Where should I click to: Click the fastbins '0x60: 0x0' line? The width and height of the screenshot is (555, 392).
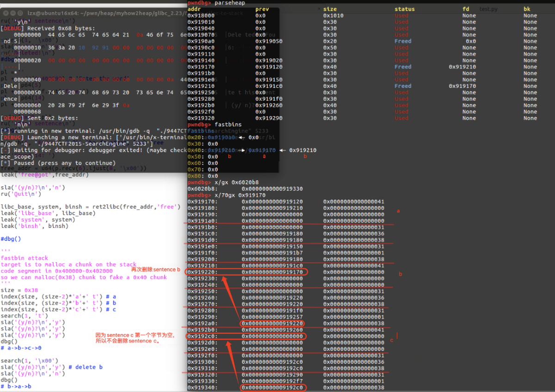click(x=203, y=163)
